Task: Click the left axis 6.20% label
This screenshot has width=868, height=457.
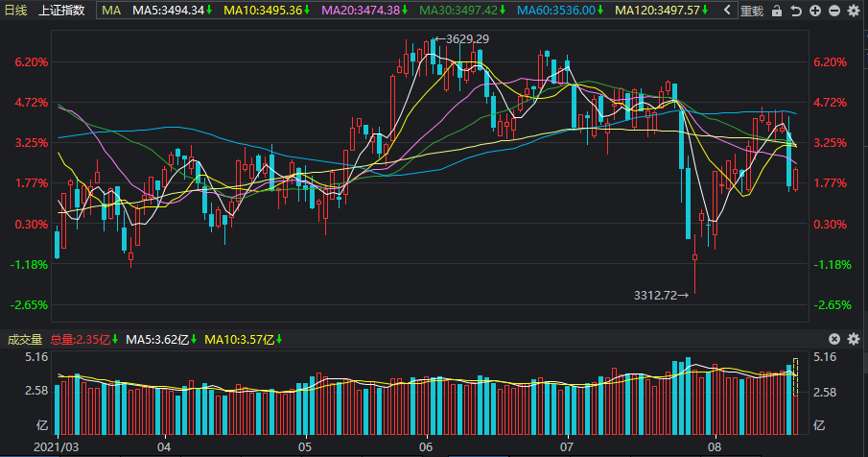Action: (32, 62)
